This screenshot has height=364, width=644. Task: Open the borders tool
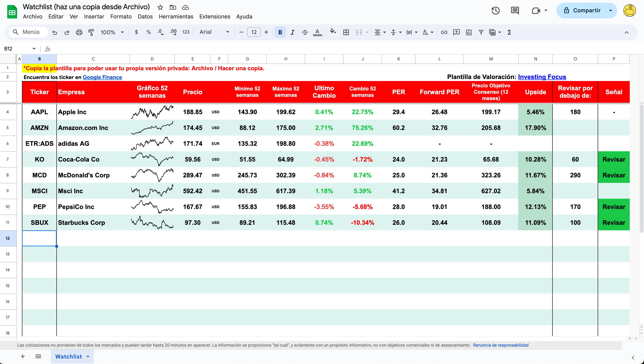click(346, 32)
